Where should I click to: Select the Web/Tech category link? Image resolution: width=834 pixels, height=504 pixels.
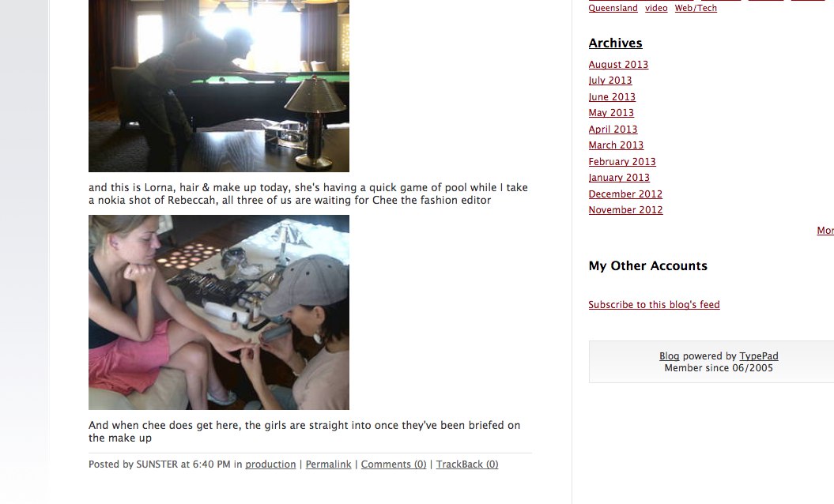pos(696,8)
